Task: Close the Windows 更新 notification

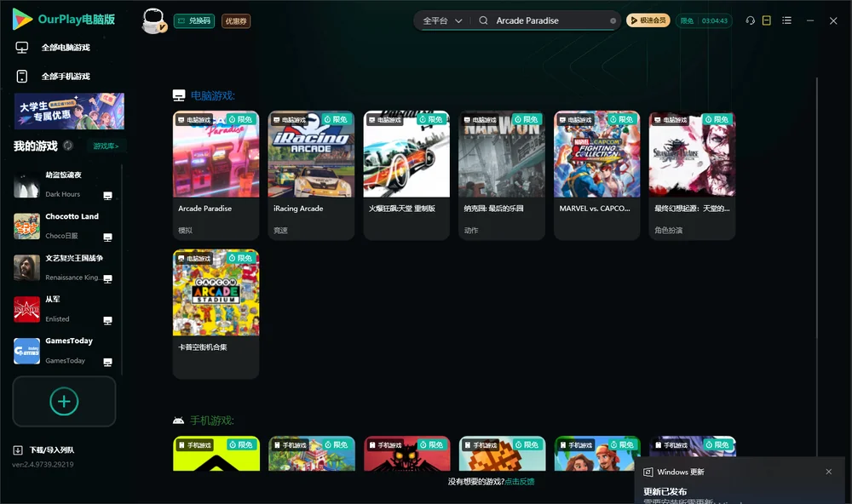Action: (829, 472)
